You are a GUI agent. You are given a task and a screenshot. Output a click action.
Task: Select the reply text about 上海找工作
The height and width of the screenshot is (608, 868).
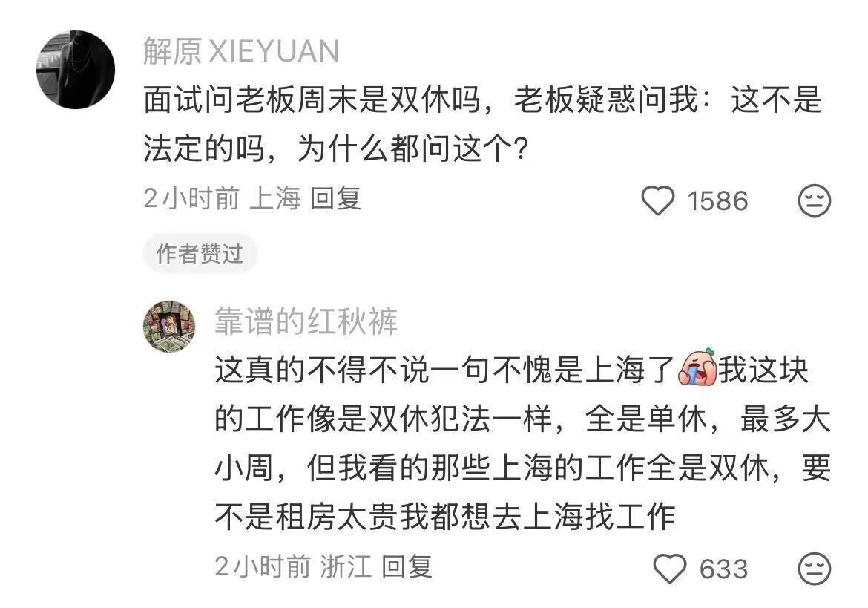pos(522,443)
